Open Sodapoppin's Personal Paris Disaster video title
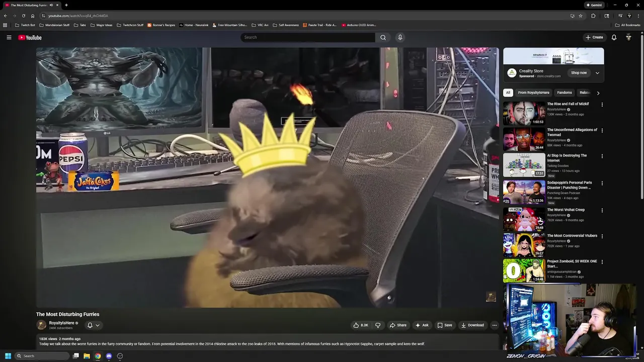Viewport: 644px width, 362px height. click(569, 185)
